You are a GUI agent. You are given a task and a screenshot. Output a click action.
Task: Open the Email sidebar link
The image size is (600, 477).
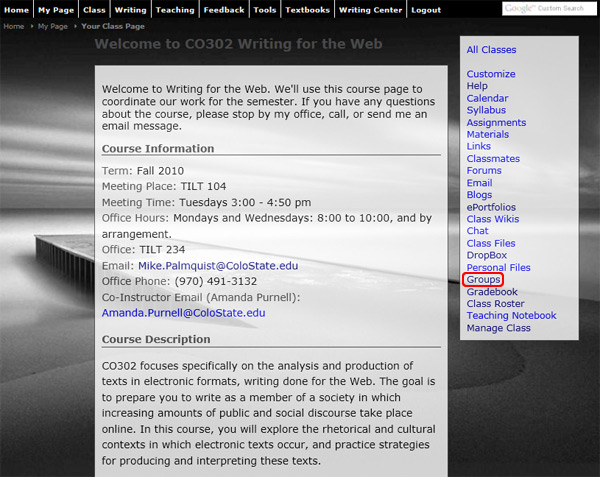click(479, 183)
